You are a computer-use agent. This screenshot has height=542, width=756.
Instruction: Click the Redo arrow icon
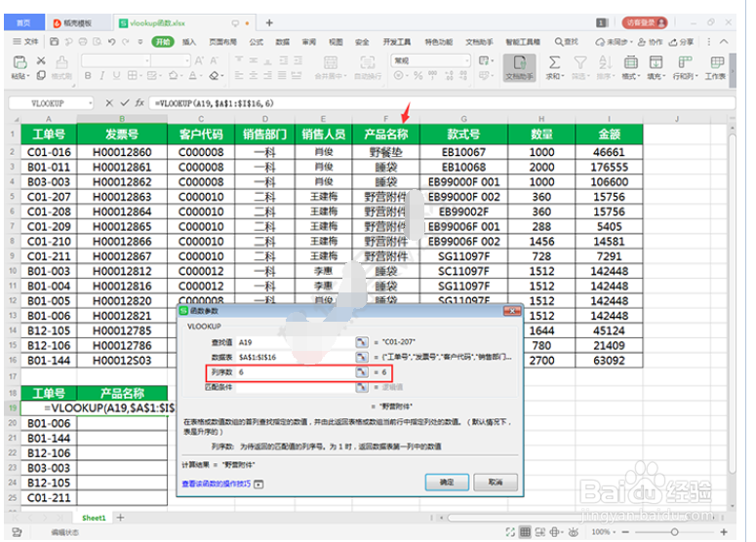tap(126, 42)
